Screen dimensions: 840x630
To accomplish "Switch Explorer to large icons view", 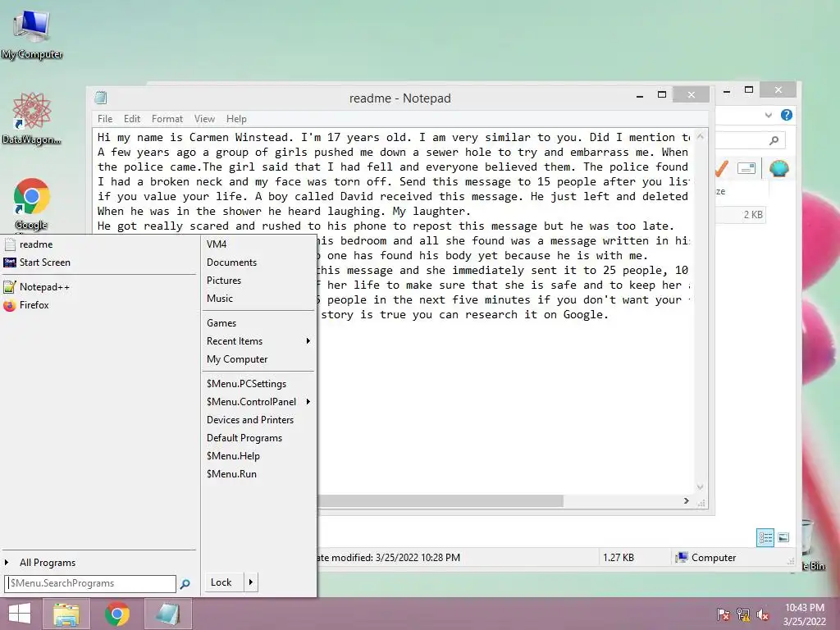I will point(783,537).
